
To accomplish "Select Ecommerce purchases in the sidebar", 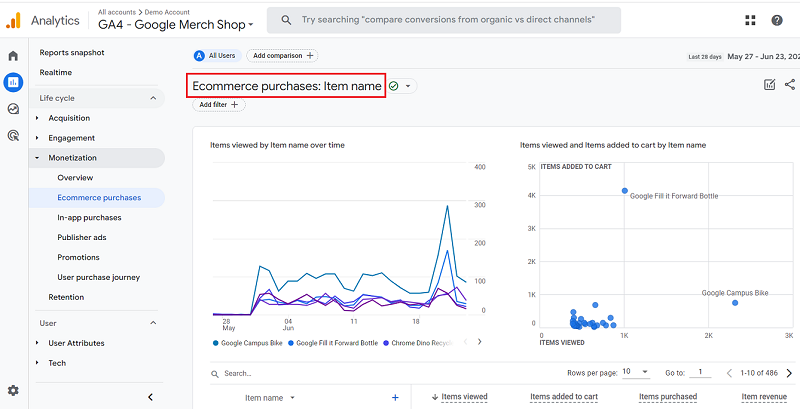I will 99,197.
